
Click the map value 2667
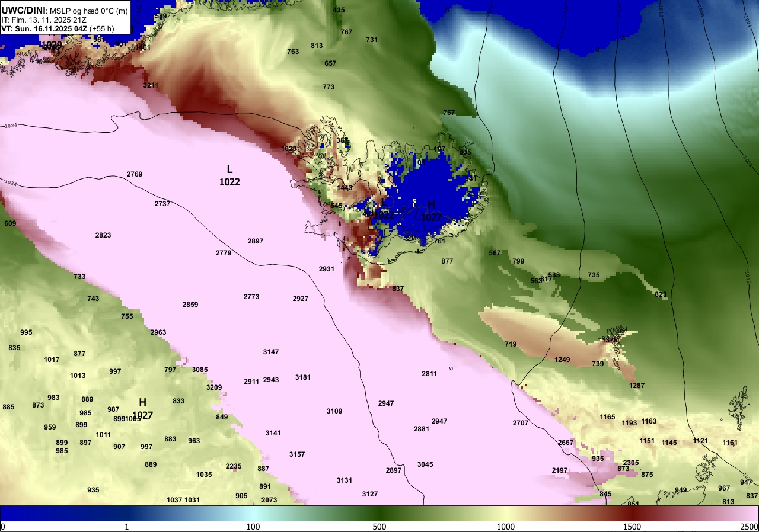(566, 443)
